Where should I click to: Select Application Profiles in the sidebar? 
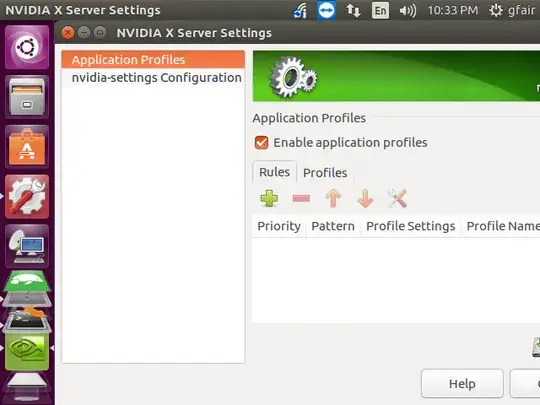pyautogui.click(x=153, y=60)
